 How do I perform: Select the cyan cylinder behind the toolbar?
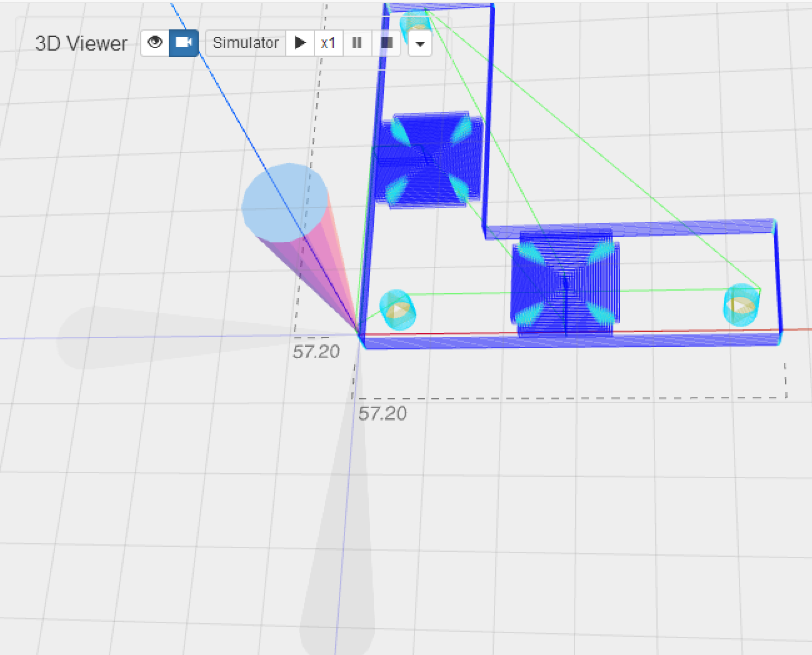[x=414, y=25]
